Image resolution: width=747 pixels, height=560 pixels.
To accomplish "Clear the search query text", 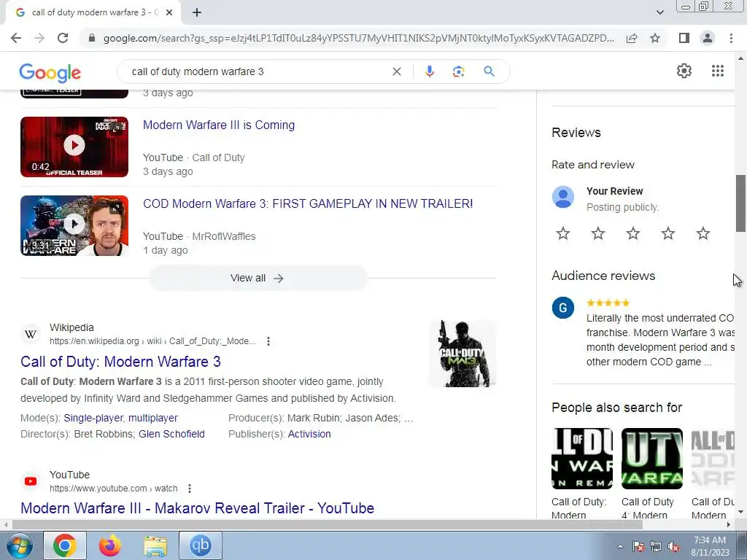I will (396, 71).
